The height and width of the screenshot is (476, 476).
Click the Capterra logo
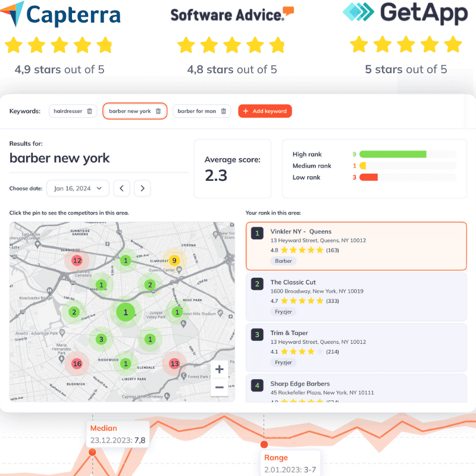click(x=60, y=14)
